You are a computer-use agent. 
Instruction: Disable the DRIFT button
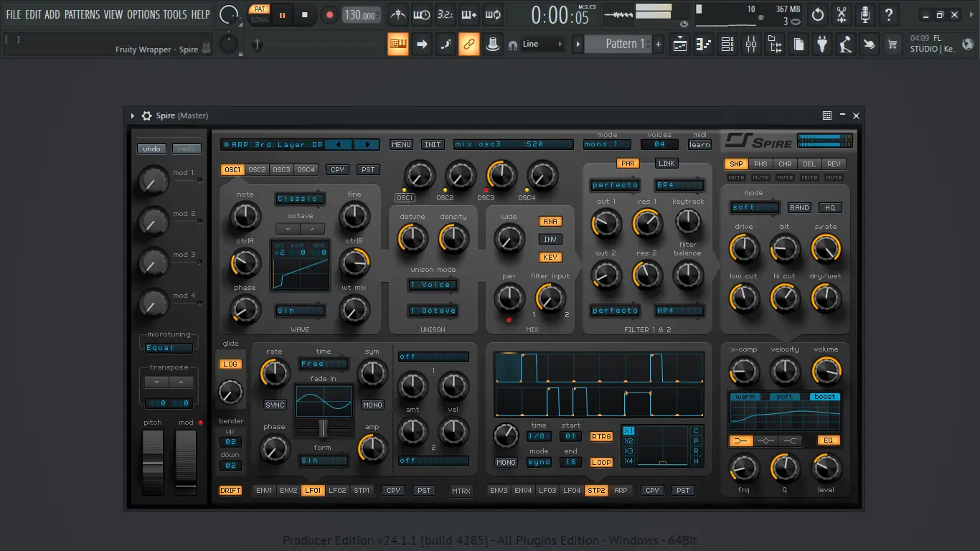click(x=230, y=491)
